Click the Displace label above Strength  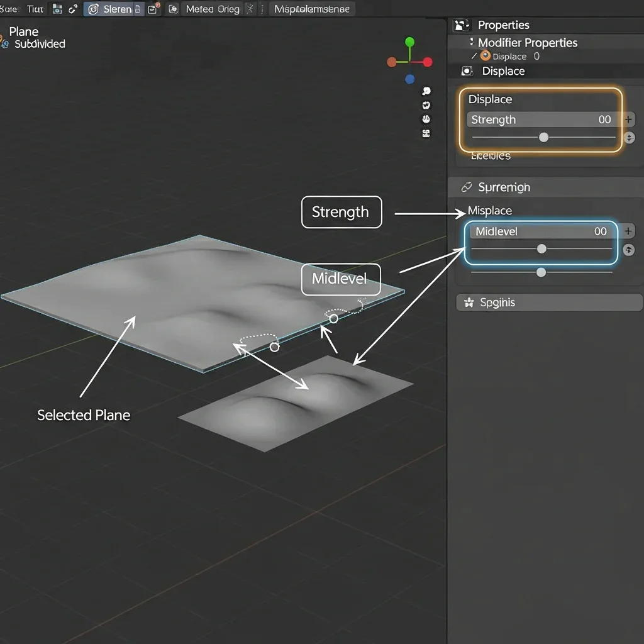[490, 99]
